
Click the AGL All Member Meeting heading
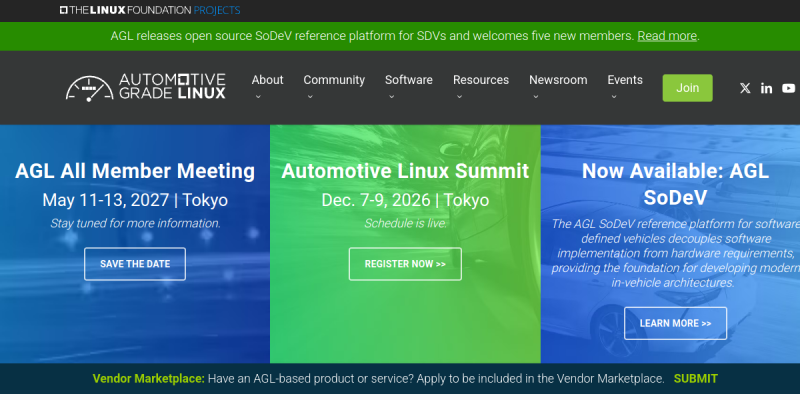(x=135, y=171)
